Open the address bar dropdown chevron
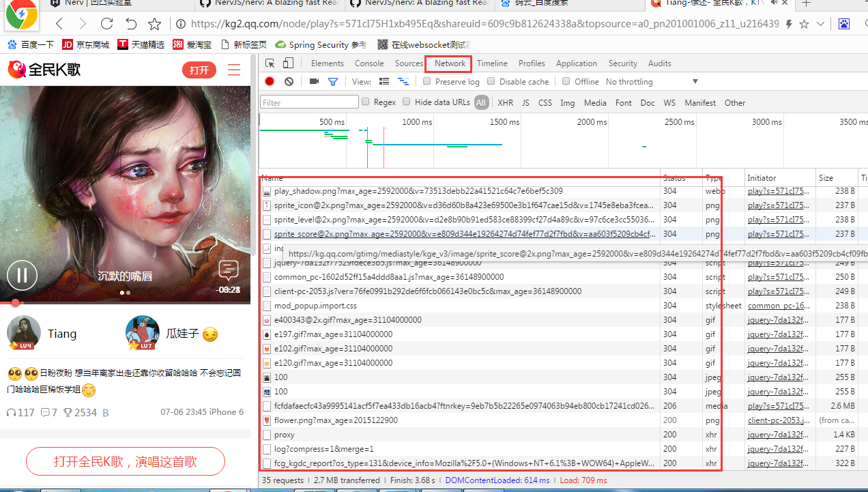The width and height of the screenshot is (868, 492). (821, 23)
